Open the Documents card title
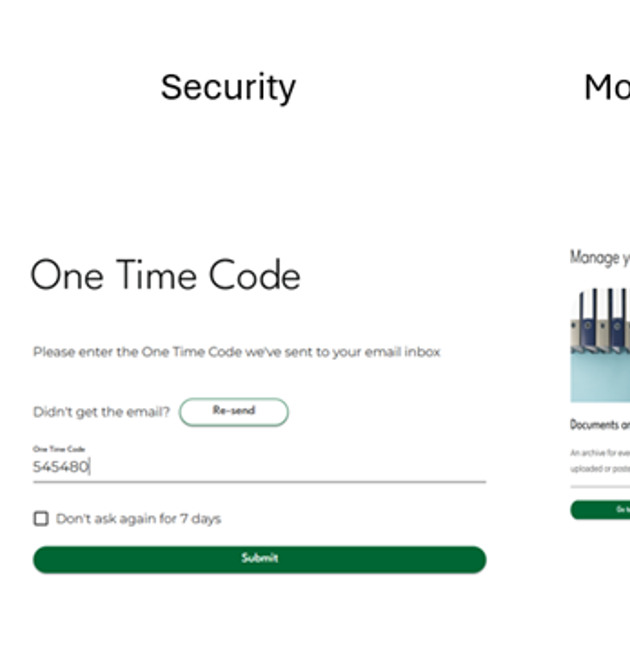 point(600,424)
